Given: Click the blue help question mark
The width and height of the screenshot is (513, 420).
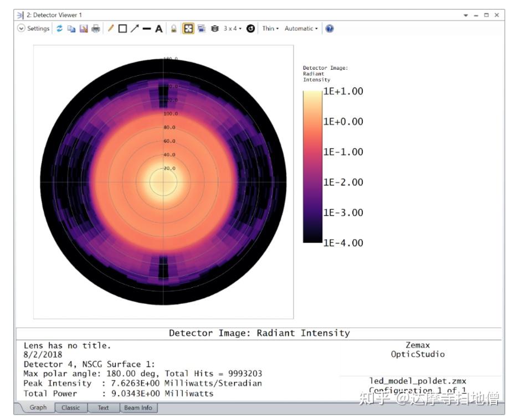Looking at the screenshot, I should tap(330, 28).
